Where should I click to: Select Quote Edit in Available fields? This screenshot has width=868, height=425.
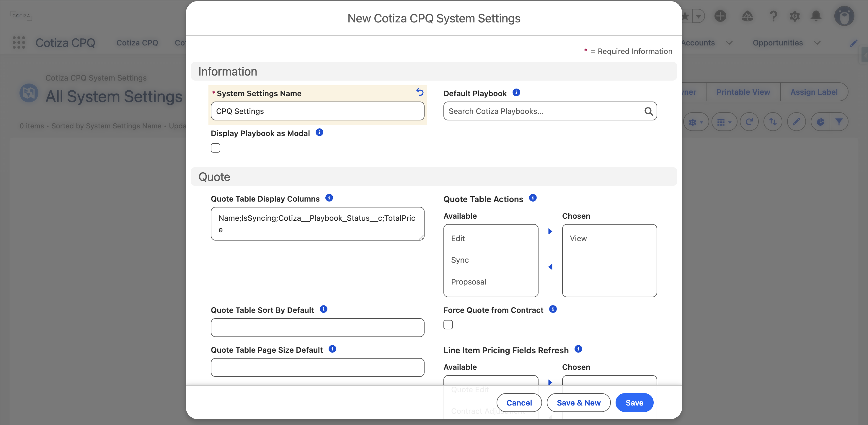pos(470,390)
